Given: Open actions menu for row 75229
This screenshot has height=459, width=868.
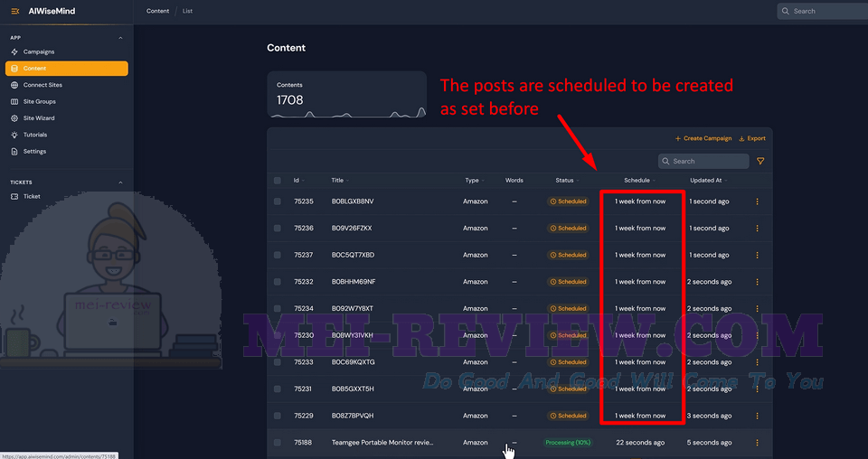Looking at the screenshot, I should (758, 416).
